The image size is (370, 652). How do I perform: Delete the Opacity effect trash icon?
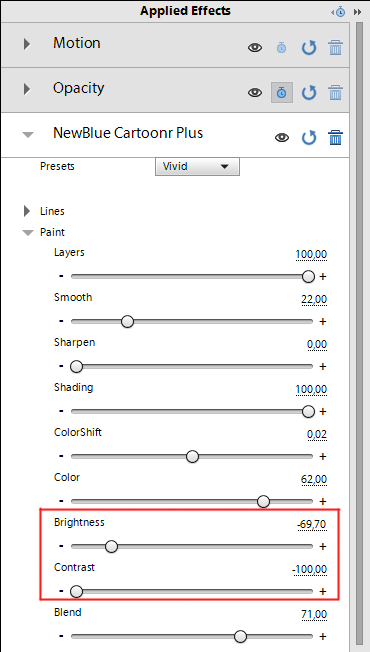coord(335,92)
